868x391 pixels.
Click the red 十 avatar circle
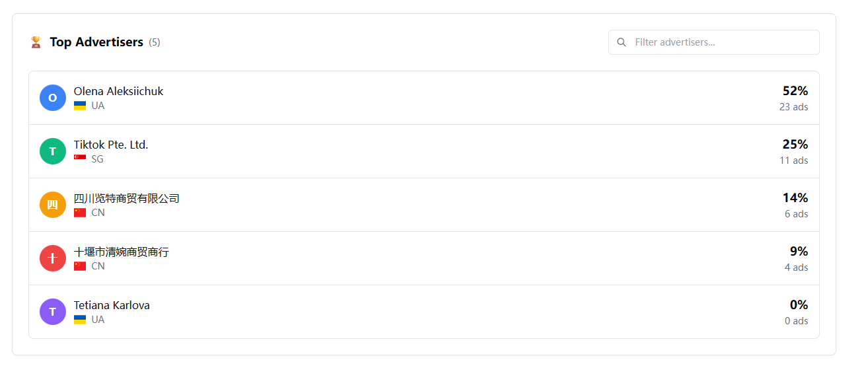point(53,258)
